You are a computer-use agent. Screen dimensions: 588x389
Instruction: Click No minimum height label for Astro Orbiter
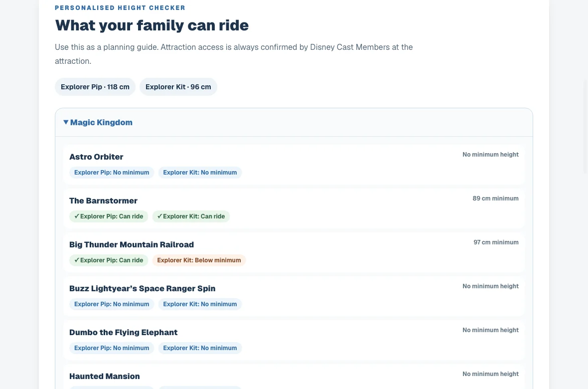coord(490,154)
